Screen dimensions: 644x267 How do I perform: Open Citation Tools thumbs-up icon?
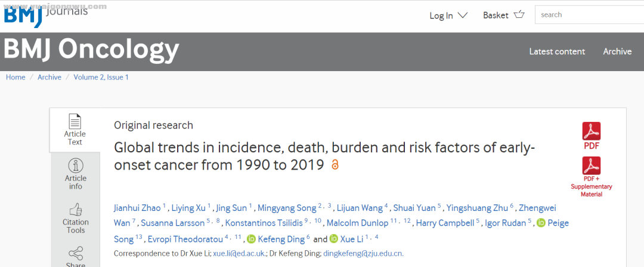(x=76, y=210)
